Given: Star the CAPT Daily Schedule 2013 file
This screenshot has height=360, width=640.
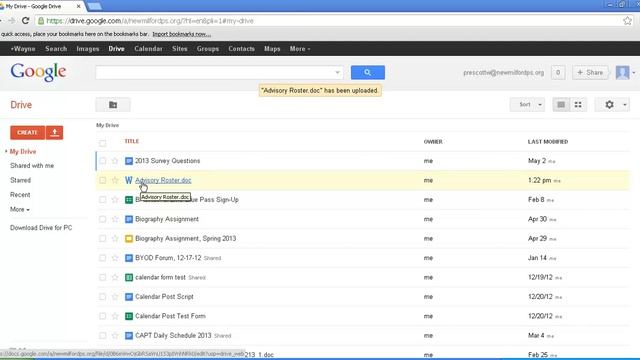Looking at the screenshot, I should click(115, 336).
